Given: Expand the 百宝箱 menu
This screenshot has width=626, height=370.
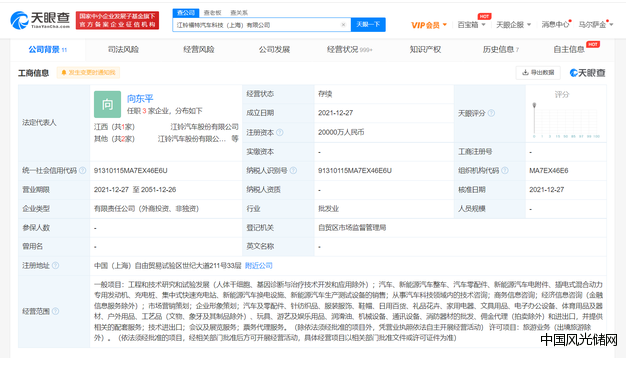Looking at the screenshot, I should (x=471, y=25).
